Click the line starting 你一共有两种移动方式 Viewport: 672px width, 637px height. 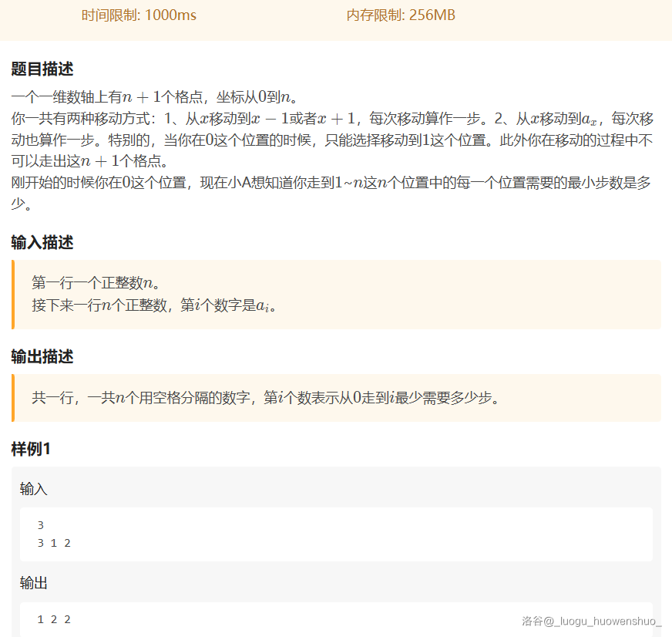point(331,119)
